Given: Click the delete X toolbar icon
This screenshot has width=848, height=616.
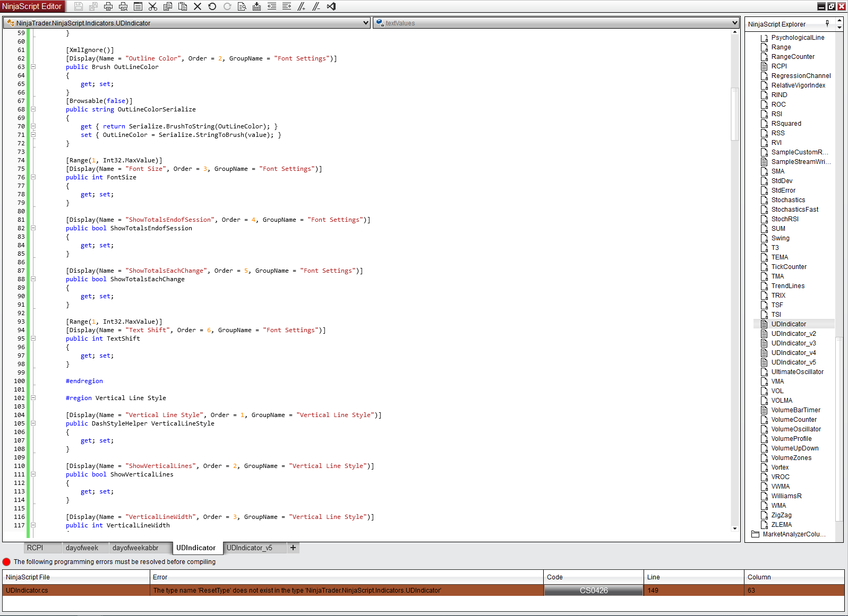Looking at the screenshot, I should click(x=198, y=6).
